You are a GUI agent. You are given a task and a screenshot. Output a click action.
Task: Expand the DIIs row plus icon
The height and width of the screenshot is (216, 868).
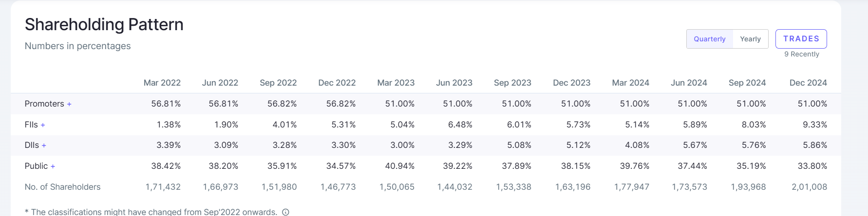pyautogui.click(x=44, y=145)
